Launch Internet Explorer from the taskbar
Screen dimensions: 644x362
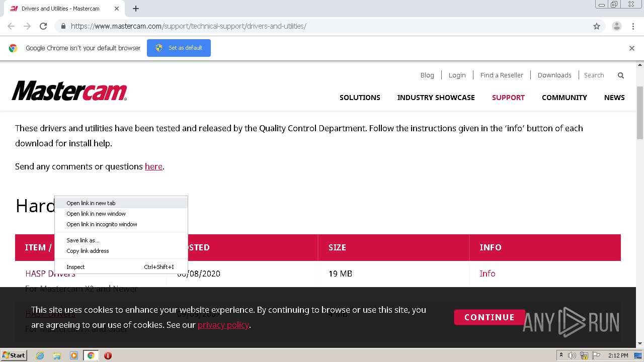tap(40, 355)
